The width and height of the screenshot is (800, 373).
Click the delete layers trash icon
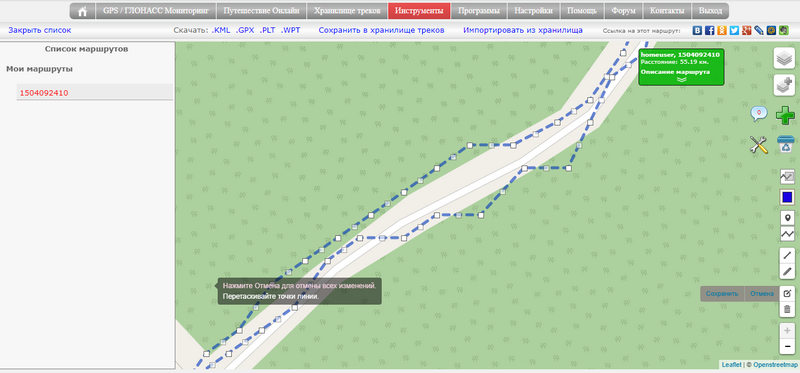pyautogui.click(x=787, y=309)
